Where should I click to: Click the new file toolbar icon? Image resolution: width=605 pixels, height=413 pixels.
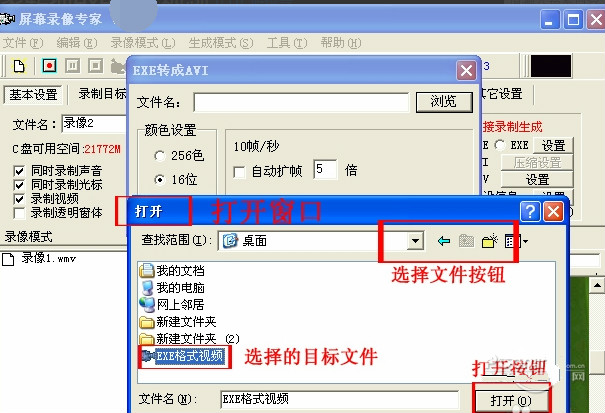click(19, 66)
